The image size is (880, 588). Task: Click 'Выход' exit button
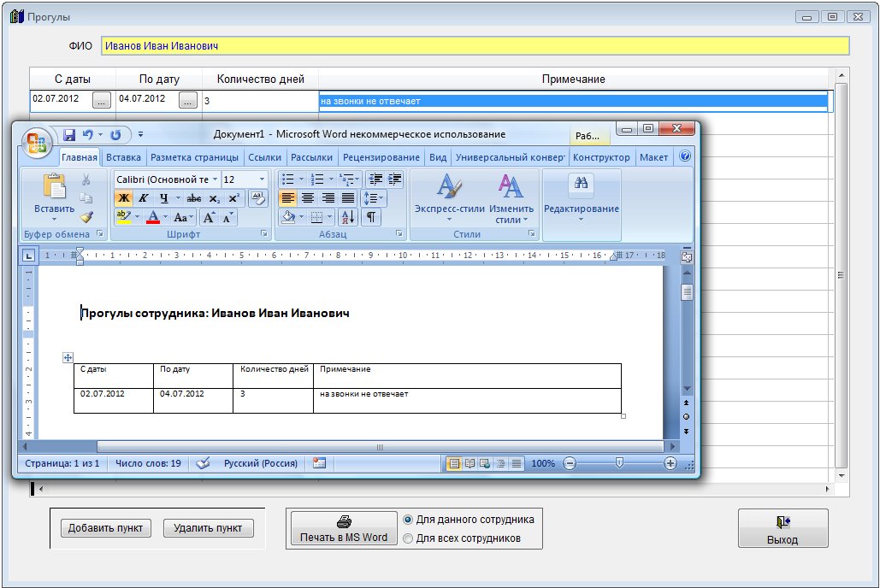(783, 528)
